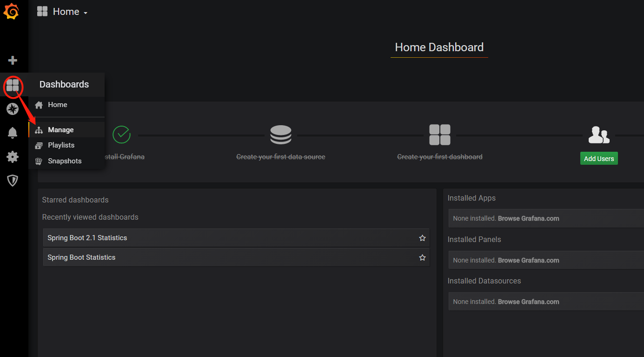Click the users icon above Add Users

click(599, 135)
